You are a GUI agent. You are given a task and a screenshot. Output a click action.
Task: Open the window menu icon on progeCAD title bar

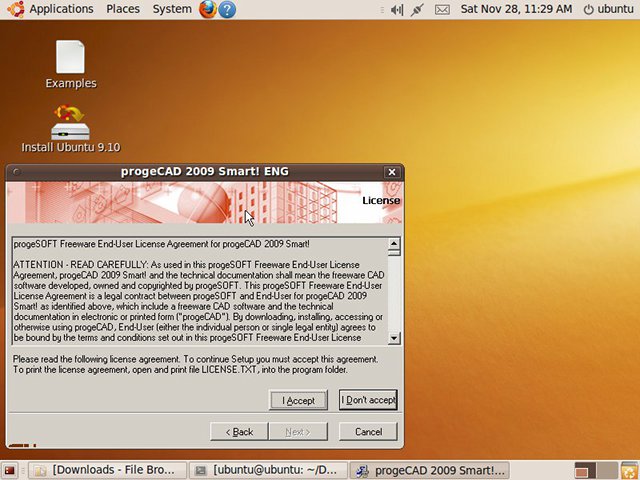tap(16, 172)
